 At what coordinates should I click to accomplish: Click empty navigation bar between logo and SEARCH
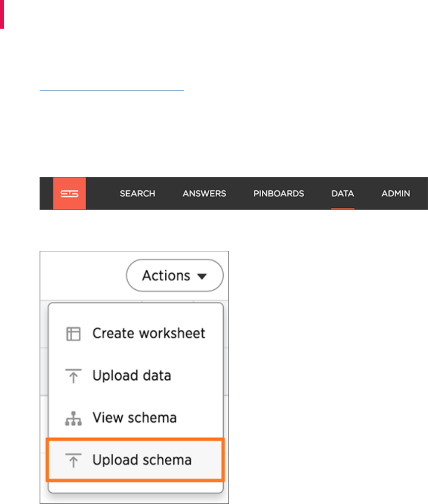point(102,193)
